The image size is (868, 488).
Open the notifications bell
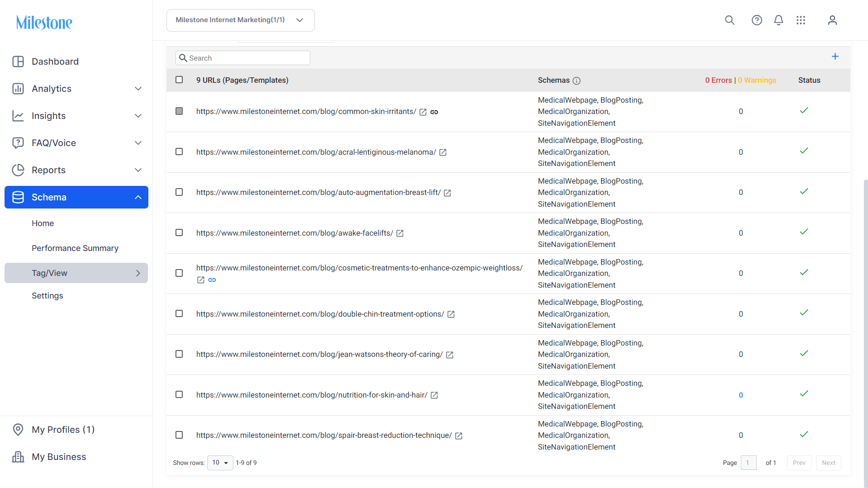778,20
